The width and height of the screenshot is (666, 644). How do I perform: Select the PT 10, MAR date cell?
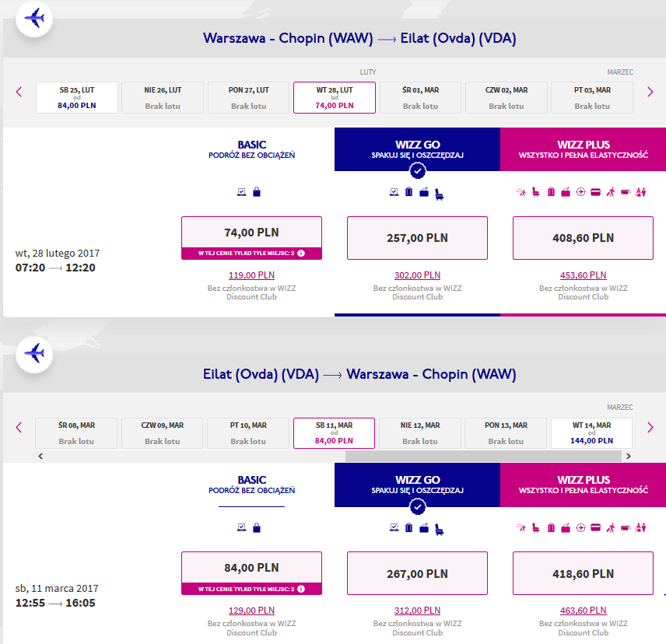(248, 433)
